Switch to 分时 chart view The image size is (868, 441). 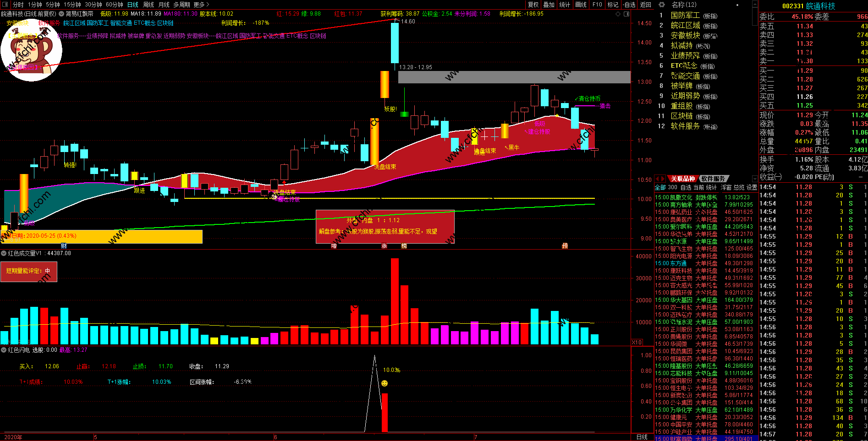(18, 5)
